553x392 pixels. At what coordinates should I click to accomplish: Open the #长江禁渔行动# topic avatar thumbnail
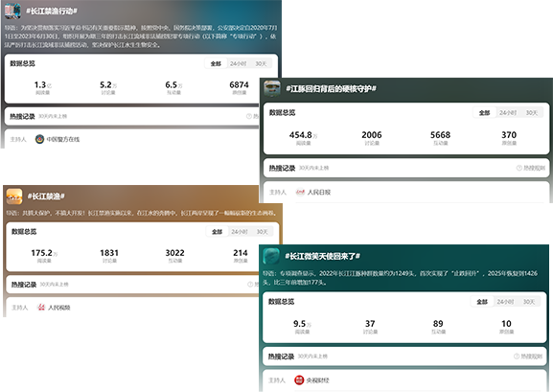click(x=12, y=11)
